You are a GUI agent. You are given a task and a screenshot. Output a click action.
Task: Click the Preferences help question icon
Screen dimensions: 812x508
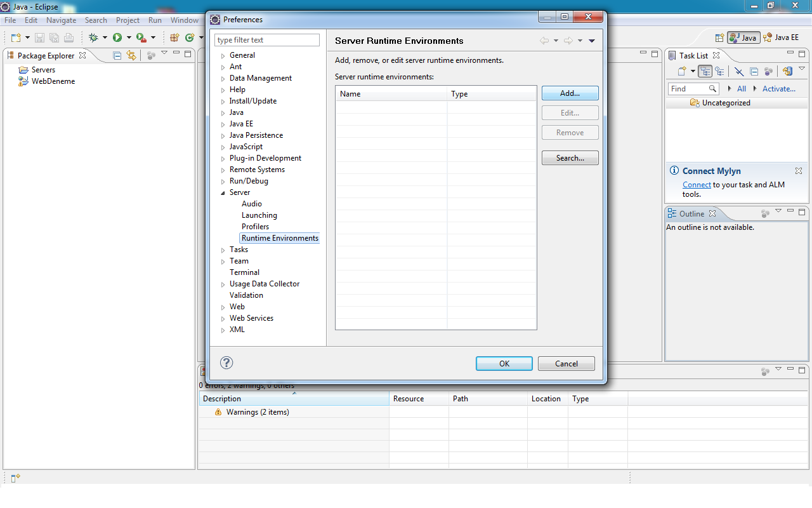point(226,363)
